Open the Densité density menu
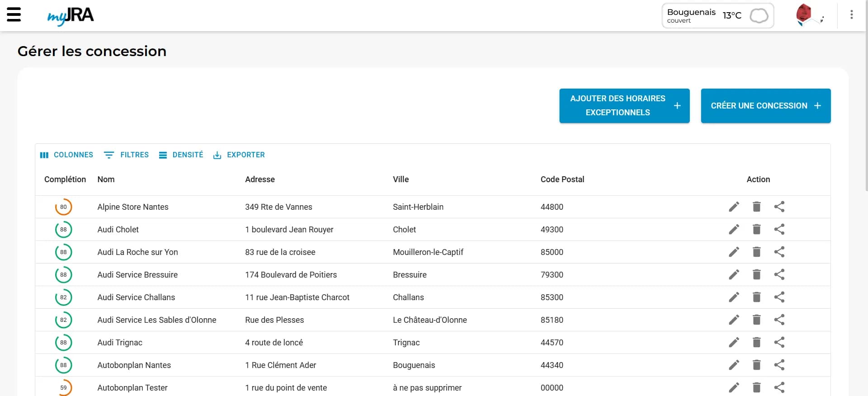Screen dimensions: 868x396 point(181,155)
